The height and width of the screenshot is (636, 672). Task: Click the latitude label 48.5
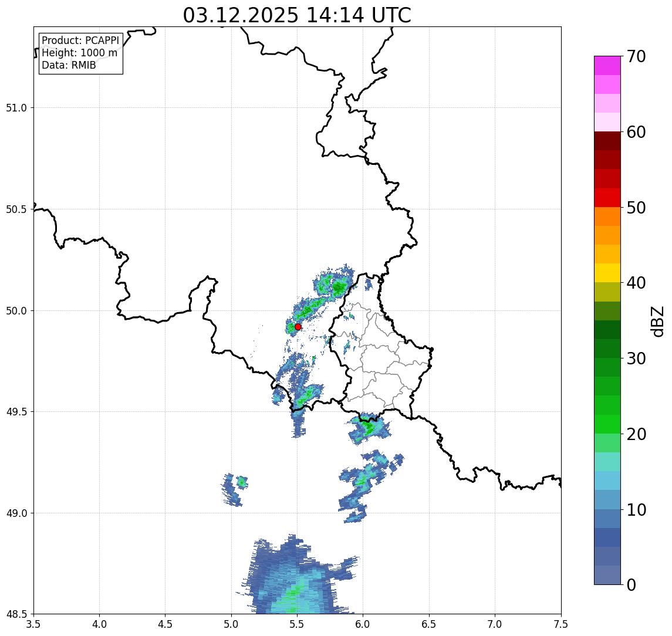coord(16,614)
